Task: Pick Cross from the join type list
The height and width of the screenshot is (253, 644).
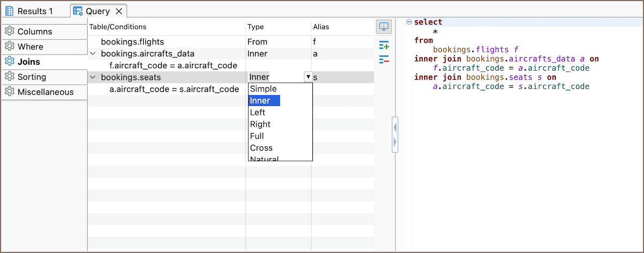Action: [261, 148]
